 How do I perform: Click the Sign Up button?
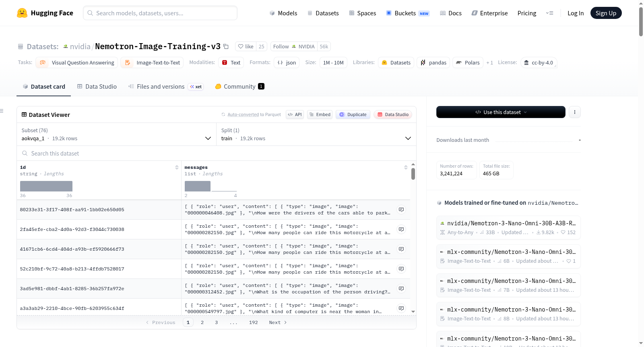pyautogui.click(x=606, y=13)
